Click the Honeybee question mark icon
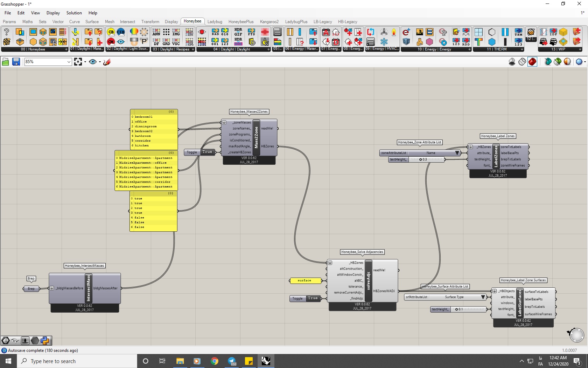Screen dimensions: 588x368 pyautogui.click(x=7, y=32)
